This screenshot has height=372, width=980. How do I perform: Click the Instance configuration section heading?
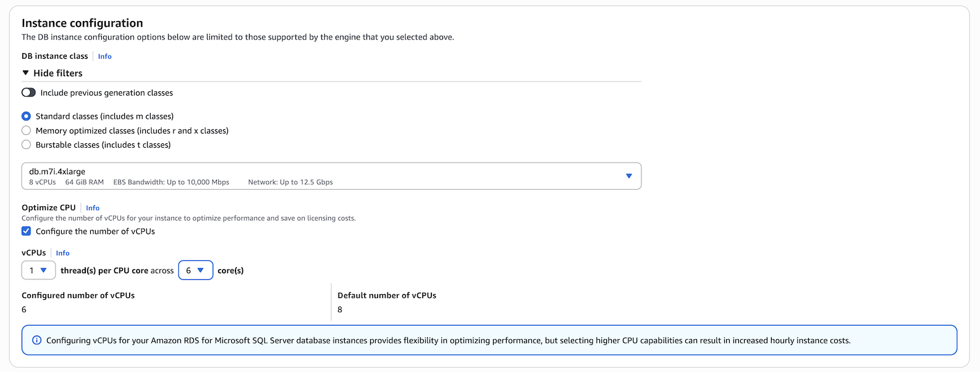tap(82, 22)
